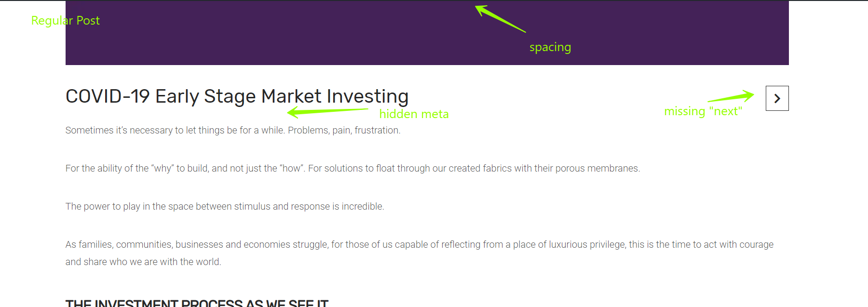Click the green arrow beside 'hidden meta'
Viewport: 868px width, 307px height.
(x=327, y=112)
